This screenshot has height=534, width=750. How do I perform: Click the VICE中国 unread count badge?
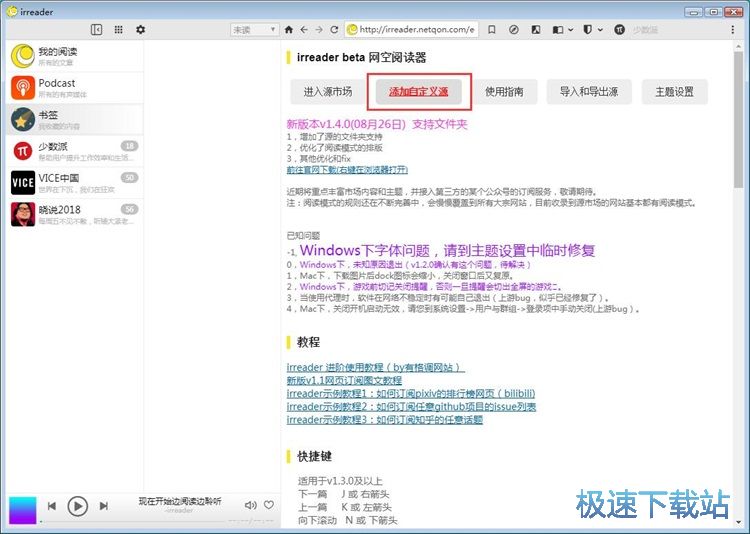pos(129,178)
